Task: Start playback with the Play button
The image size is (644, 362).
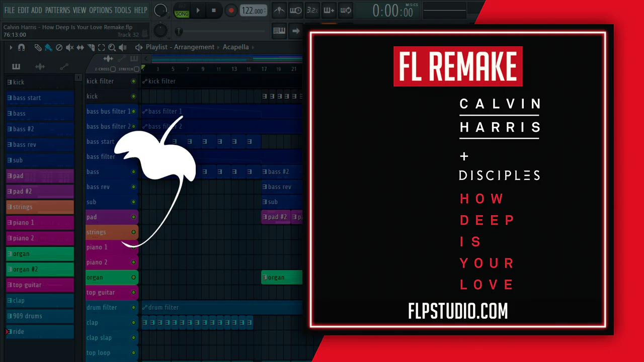Action: coord(198,10)
